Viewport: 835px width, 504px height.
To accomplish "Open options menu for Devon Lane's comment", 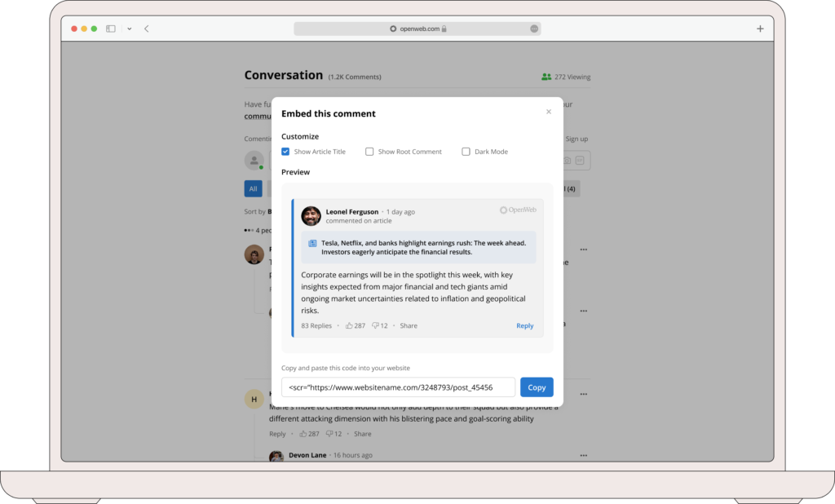I will click(x=583, y=455).
